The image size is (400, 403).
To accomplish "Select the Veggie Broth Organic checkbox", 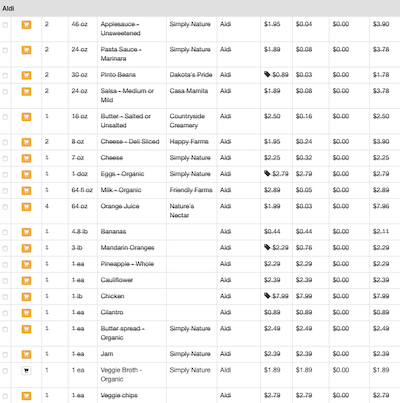I will coord(5,371).
